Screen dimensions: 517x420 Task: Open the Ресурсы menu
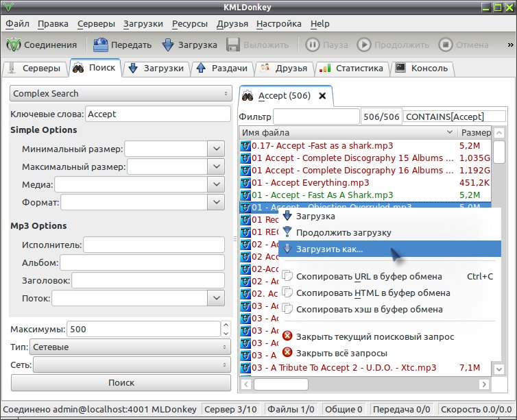pos(190,24)
